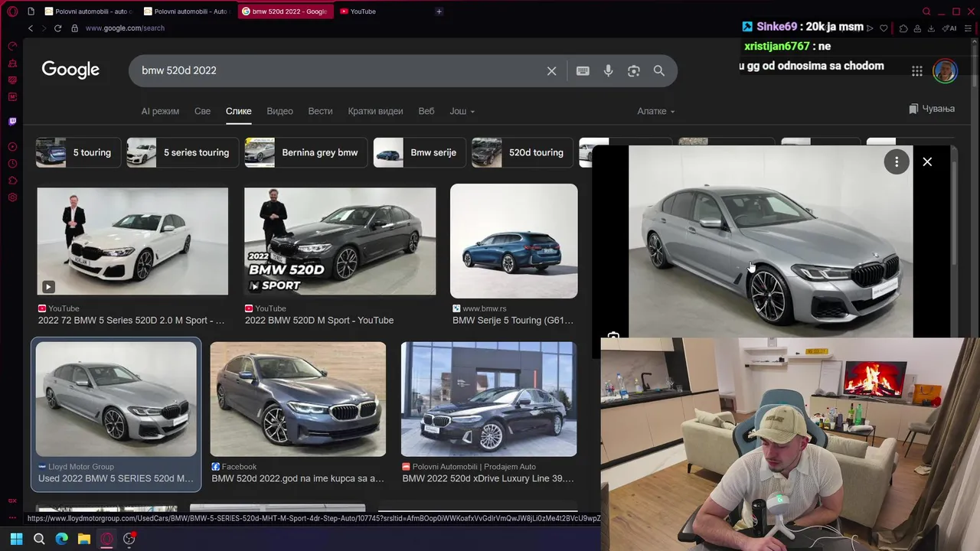Open GX Control speedometer in sidebar

tap(12, 46)
